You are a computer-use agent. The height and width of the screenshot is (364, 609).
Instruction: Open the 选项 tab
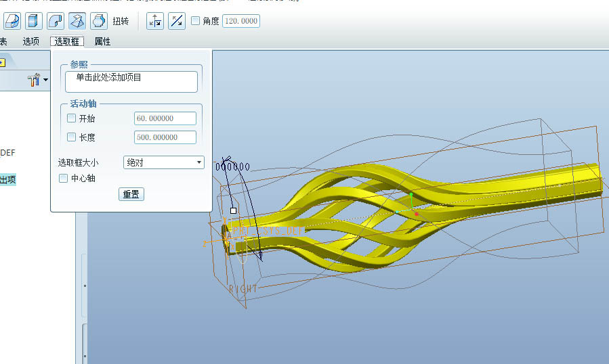(x=31, y=41)
